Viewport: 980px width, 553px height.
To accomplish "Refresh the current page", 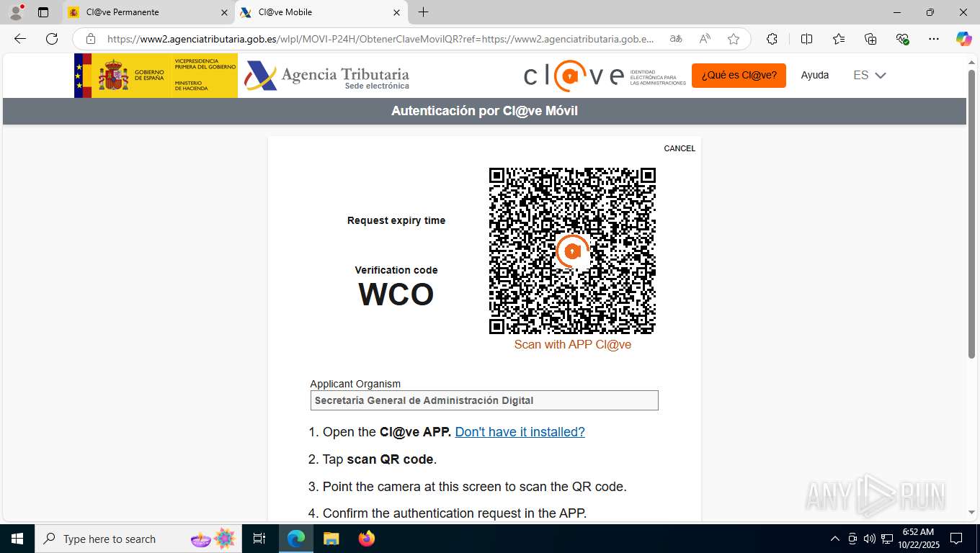I will click(x=52, y=39).
